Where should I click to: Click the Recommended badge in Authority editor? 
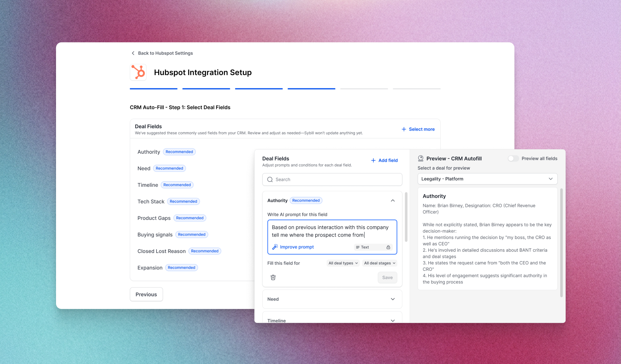click(x=306, y=200)
